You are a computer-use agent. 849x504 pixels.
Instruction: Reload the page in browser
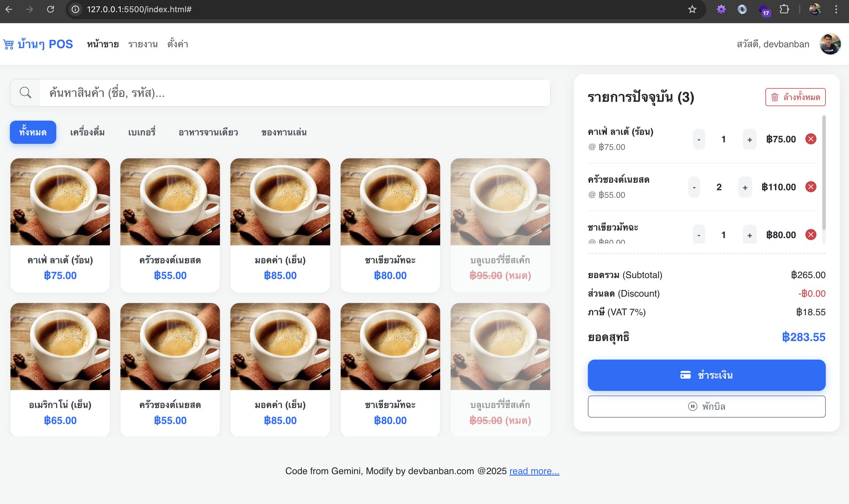click(50, 9)
